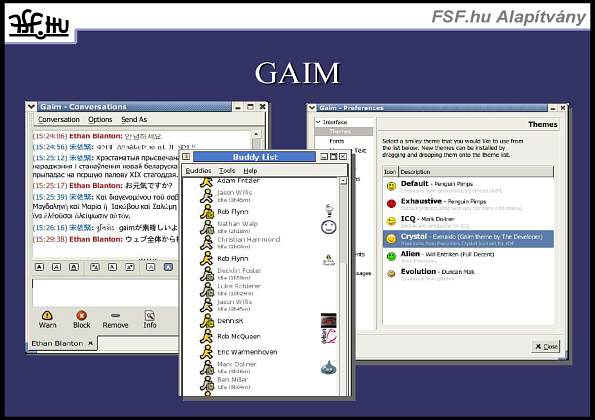Screen dimensions: 595x420
Task: Open buddy Info in Conversations window
Action: (150, 320)
